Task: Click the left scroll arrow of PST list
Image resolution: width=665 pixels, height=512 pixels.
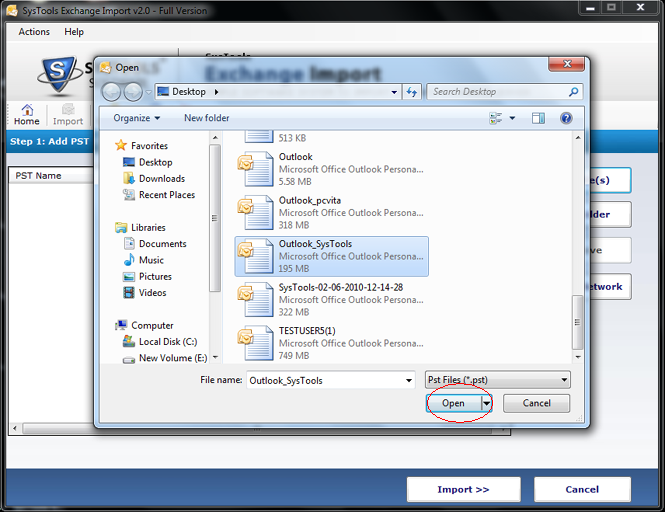Action: (x=15, y=428)
